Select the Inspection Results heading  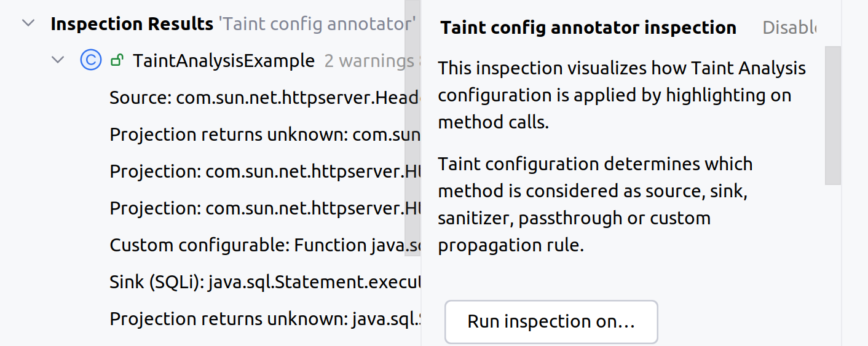coord(132,24)
